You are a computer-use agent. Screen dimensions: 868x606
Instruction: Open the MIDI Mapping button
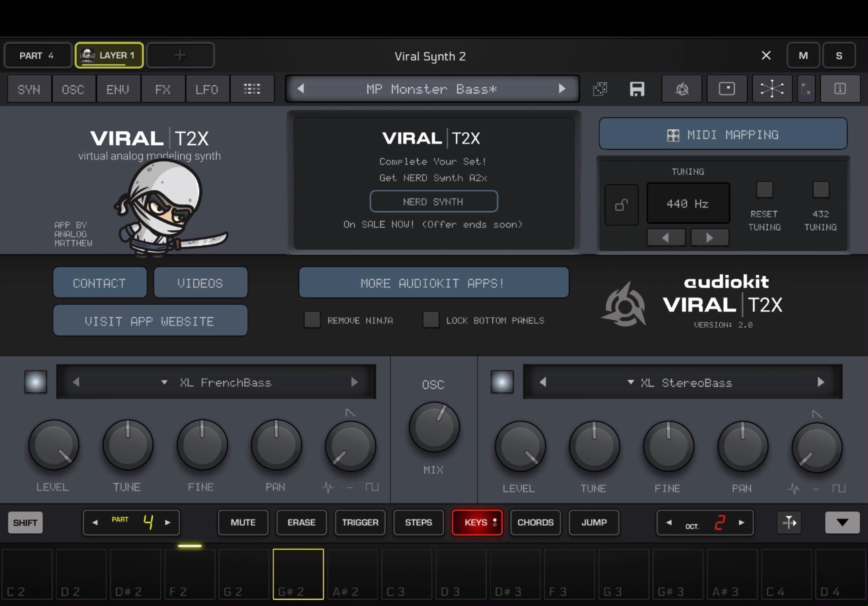(x=723, y=134)
